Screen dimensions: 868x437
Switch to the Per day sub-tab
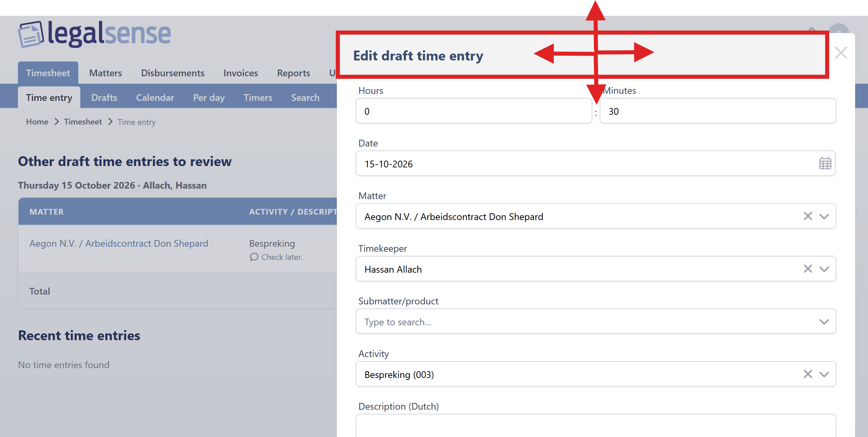click(209, 98)
